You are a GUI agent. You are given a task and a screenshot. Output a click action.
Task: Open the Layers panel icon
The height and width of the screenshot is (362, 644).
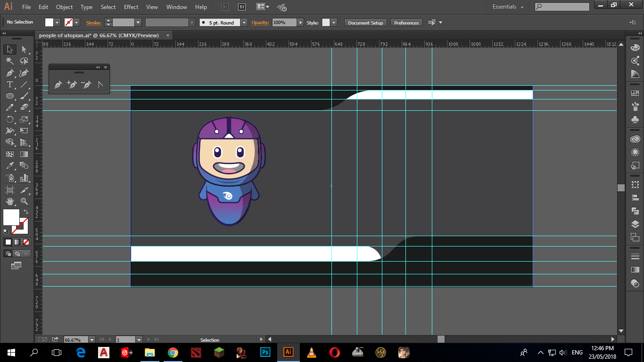point(635,224)
